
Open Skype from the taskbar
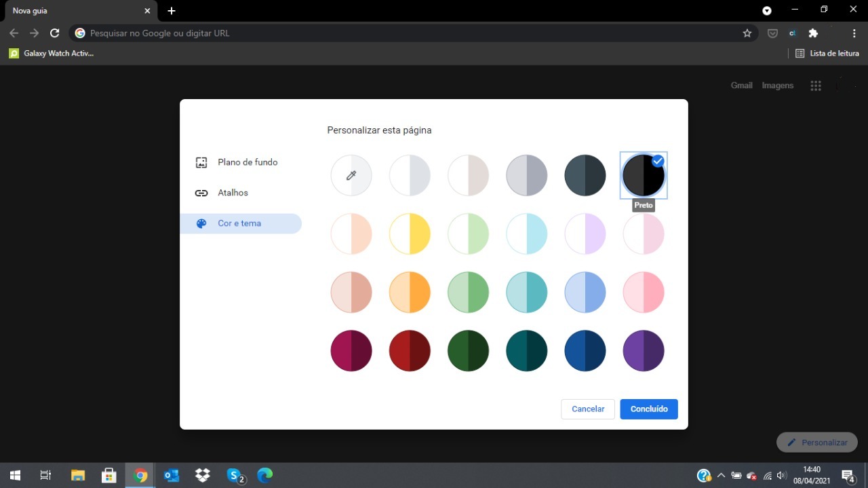click(x=235, y=476)
